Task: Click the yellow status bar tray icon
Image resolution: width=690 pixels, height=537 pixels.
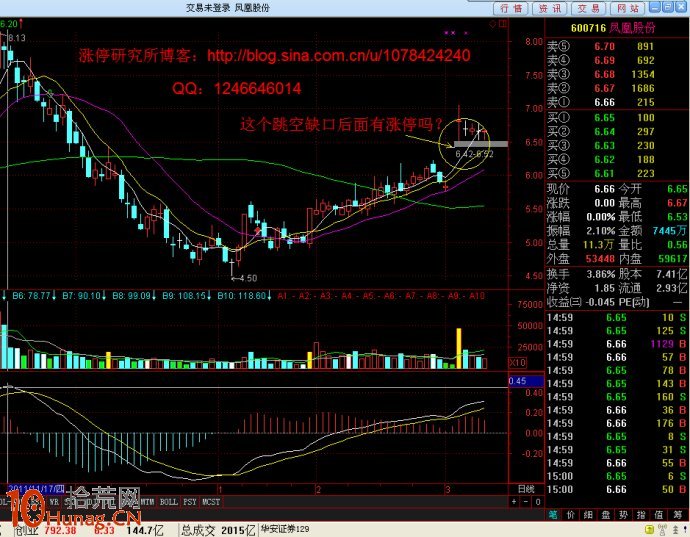Action: point(649,530)
